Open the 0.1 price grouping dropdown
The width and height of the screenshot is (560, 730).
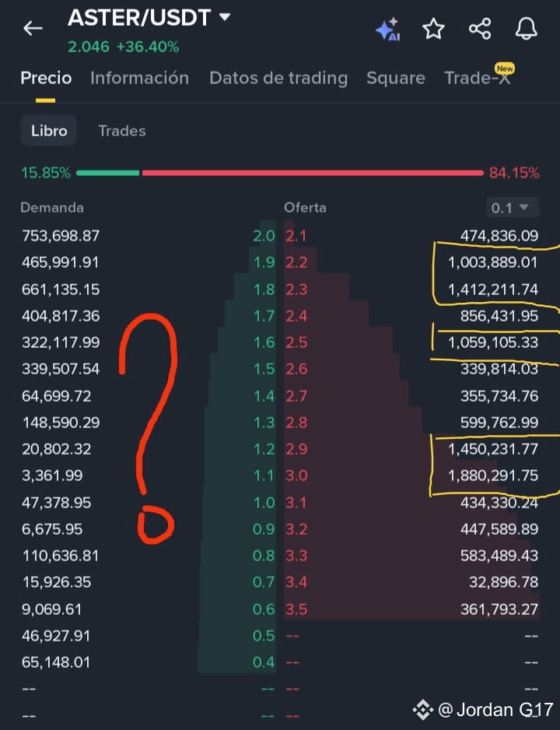click(x=513, y=208)
